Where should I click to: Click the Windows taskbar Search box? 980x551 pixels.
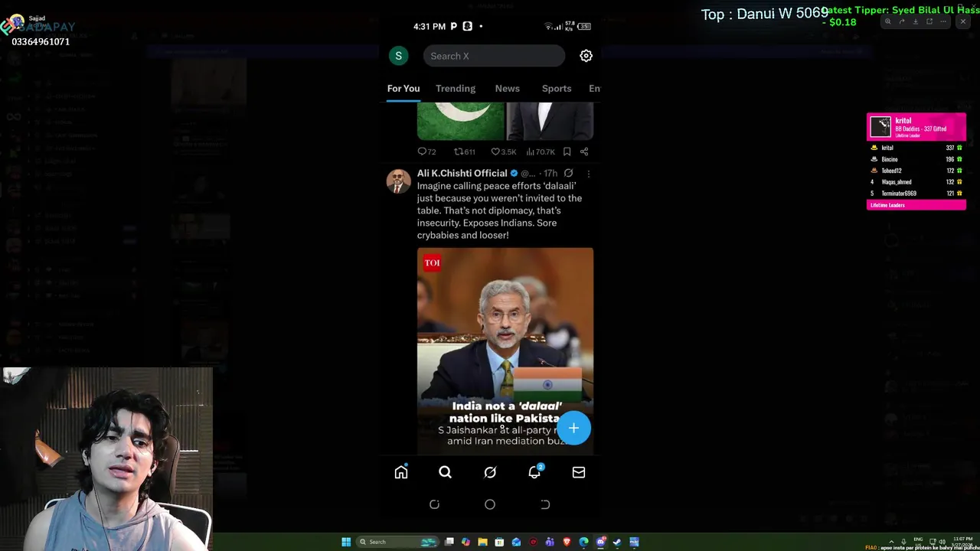pos(397,542)
